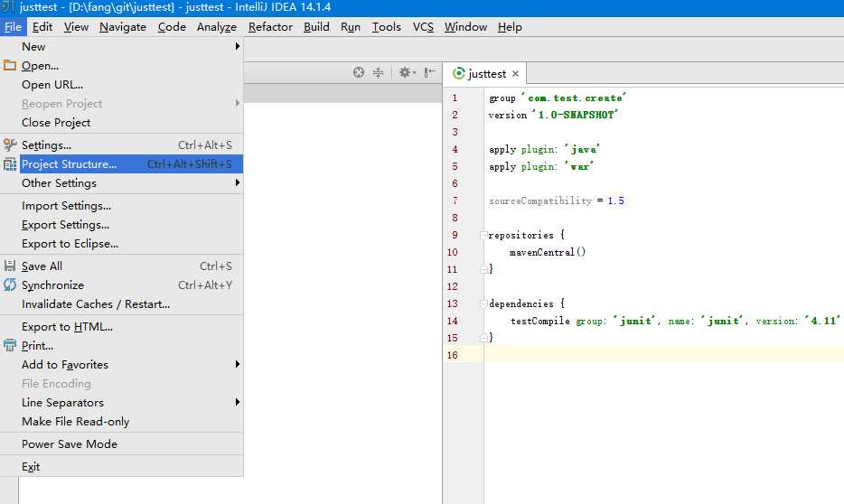Hide the project tool window panel
Viewport: 844px width, 504px height.
click(x=429, y=72)
